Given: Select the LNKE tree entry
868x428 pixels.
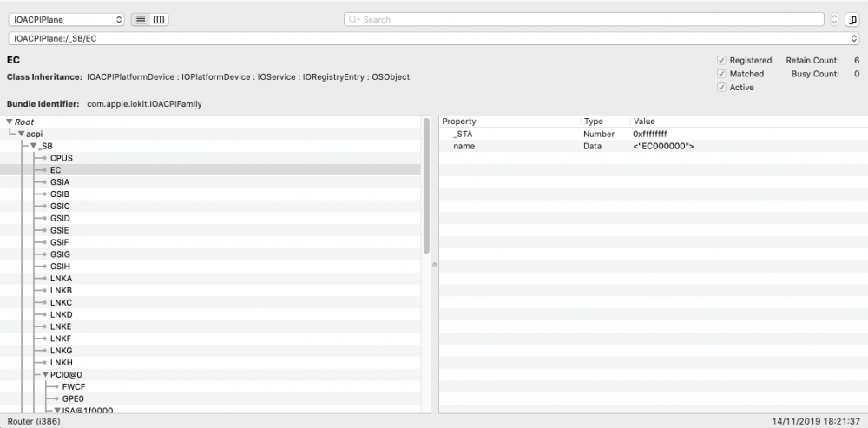Looking at the screenshot, I should (x=61, y=326).
